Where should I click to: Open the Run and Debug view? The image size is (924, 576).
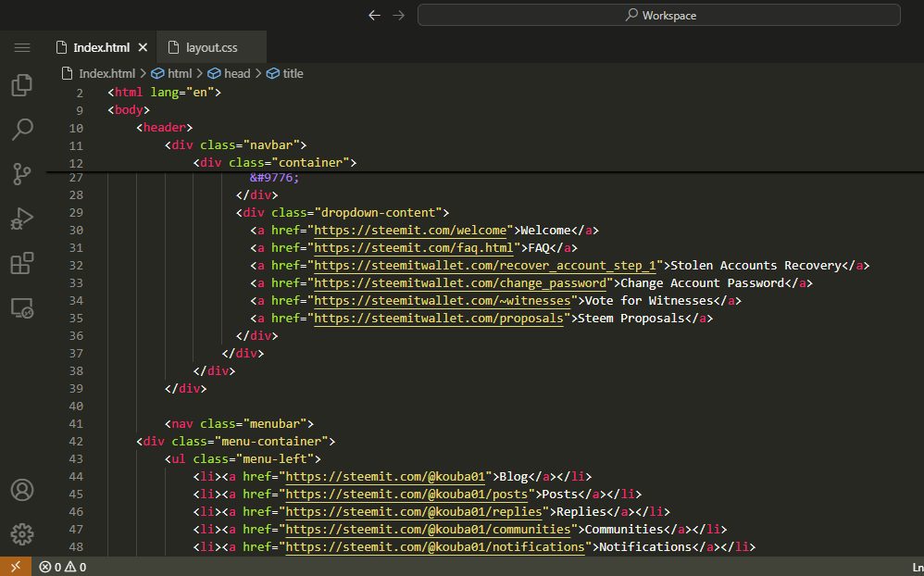[x=22, y=219]
